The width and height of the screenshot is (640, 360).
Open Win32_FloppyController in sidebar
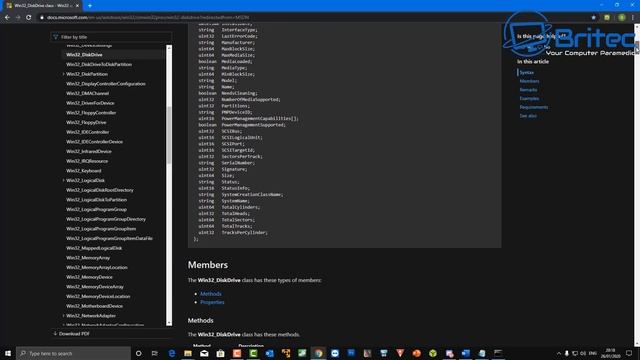coord(91,113)
